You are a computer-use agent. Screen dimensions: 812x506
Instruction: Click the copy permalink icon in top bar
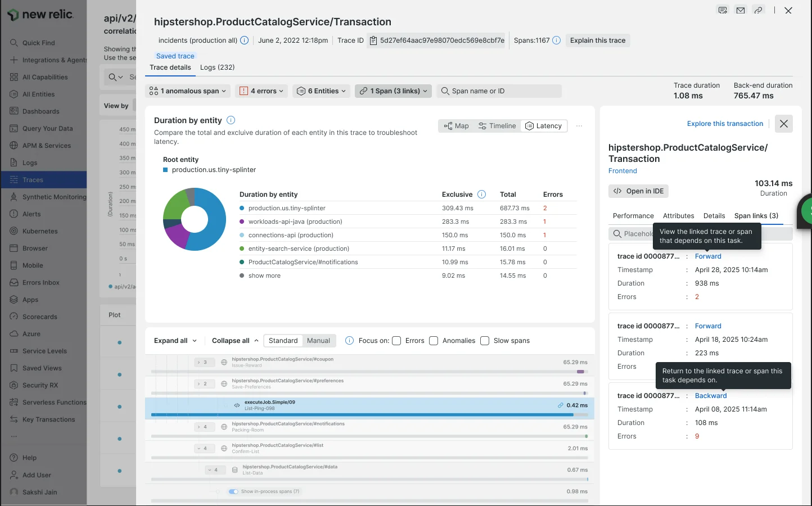[759, 10]
